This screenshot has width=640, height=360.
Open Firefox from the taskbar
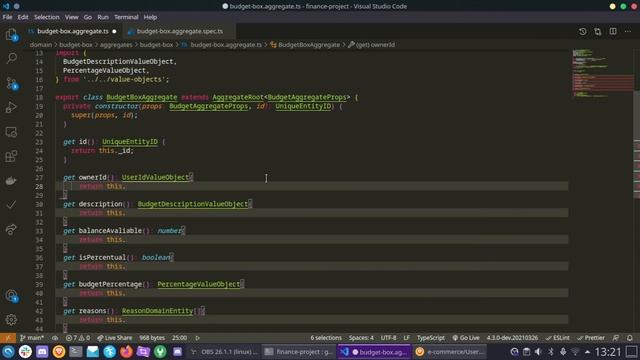point(127,352)
